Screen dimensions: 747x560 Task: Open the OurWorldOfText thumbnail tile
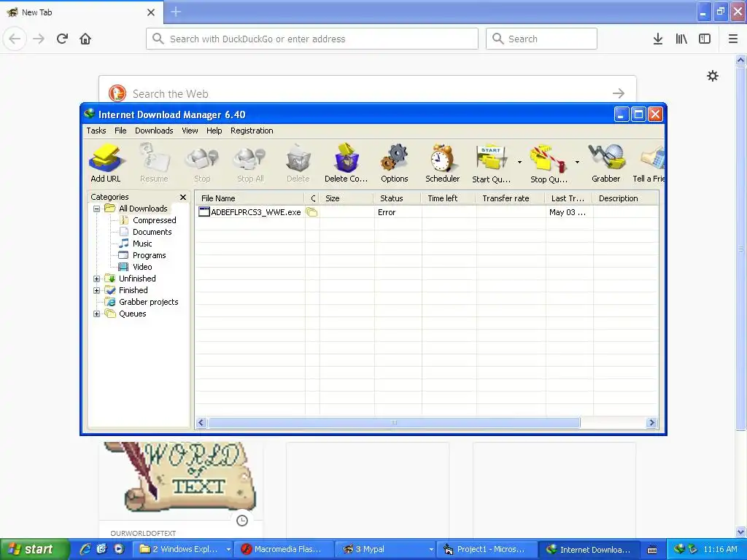[x=181, y=490]
